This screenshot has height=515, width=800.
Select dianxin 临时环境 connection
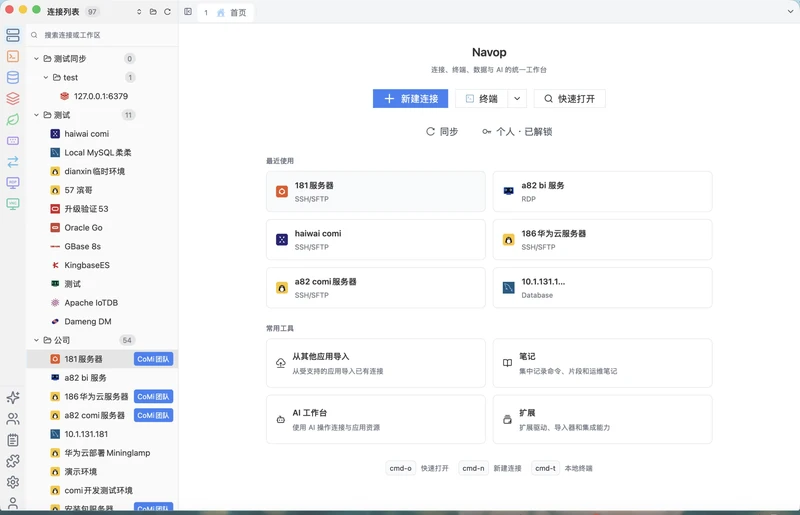click(x=102, y=171)
